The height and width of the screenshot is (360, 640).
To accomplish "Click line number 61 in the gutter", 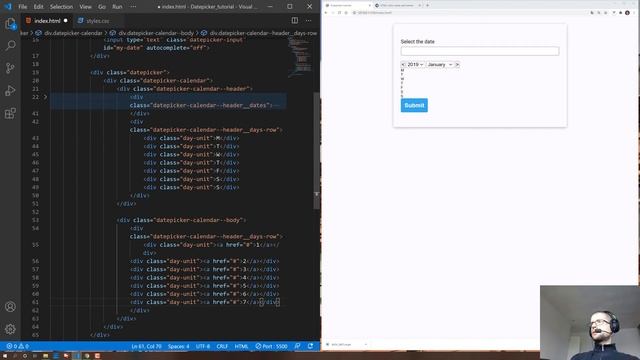I will (36, 302).
